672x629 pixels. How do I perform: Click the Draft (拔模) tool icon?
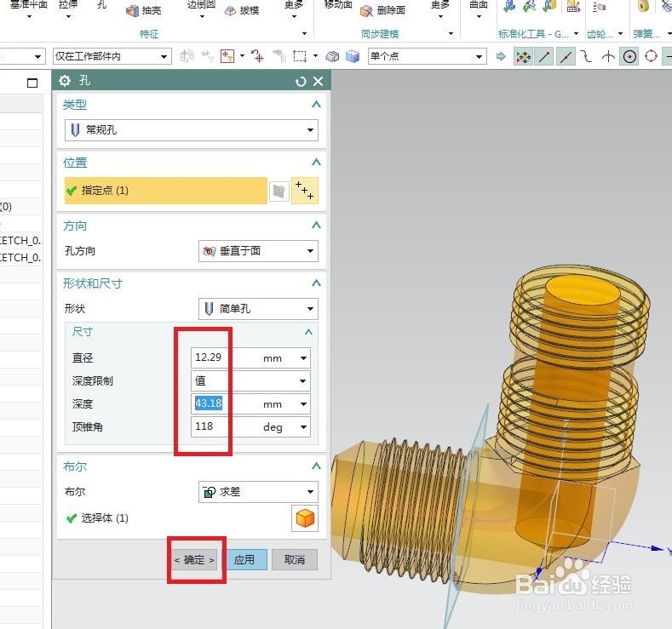coord(230,11)
